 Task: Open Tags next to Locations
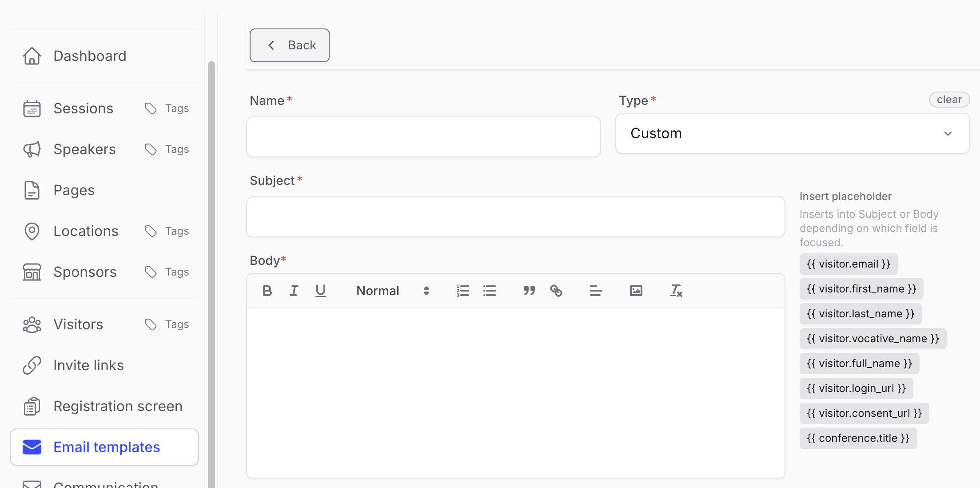(x=167, y=231)
